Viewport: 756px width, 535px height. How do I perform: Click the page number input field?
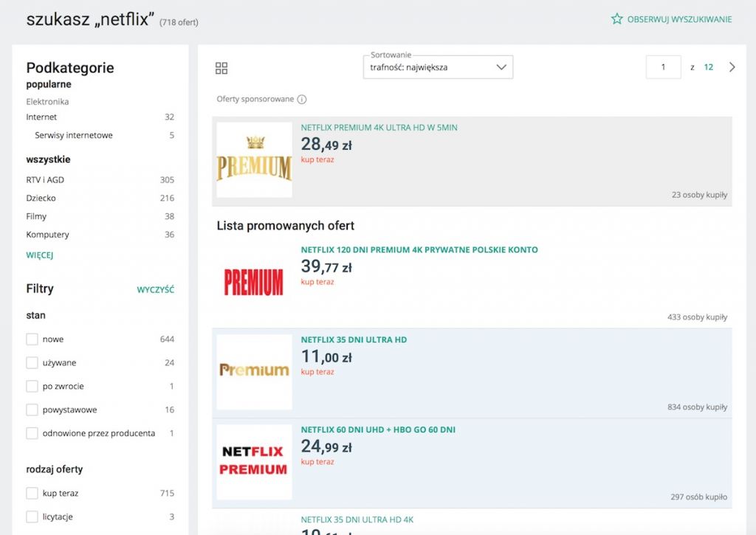coord(663,67)
